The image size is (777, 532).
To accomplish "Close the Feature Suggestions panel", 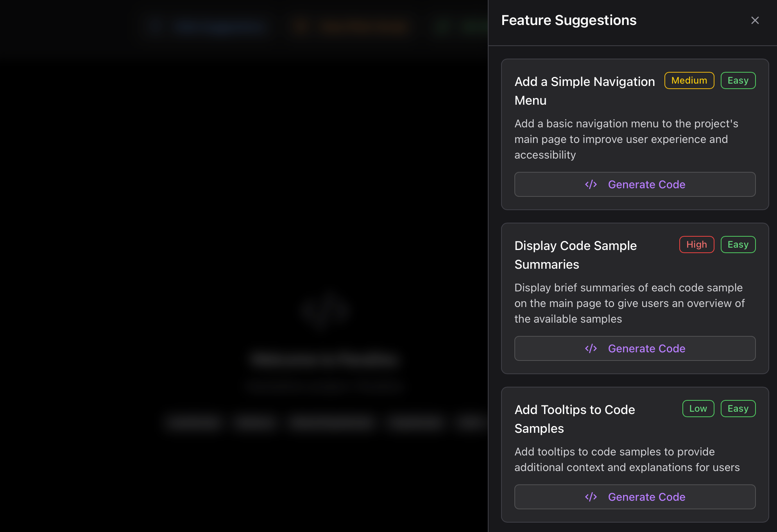I will click(x=755, y=20).
